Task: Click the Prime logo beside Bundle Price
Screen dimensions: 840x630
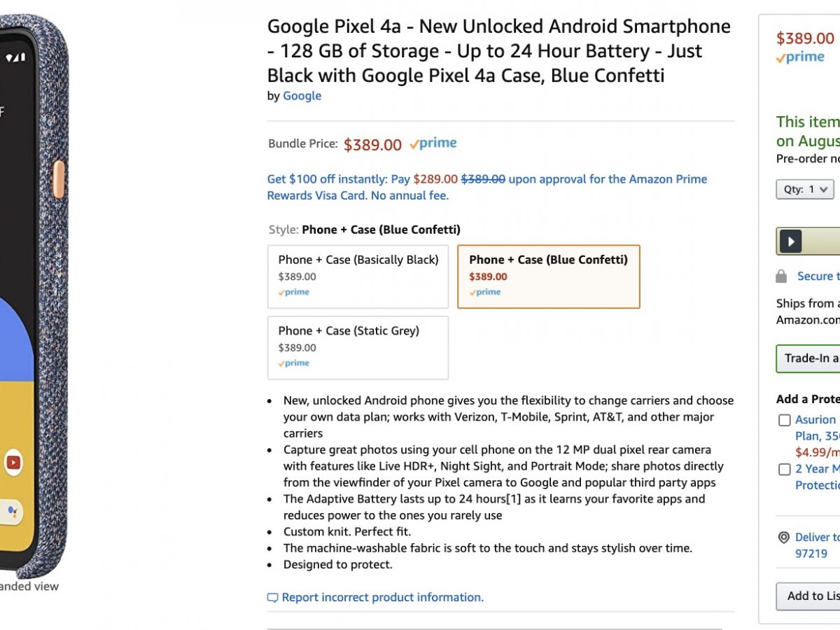Action: (x=433, y=143)
